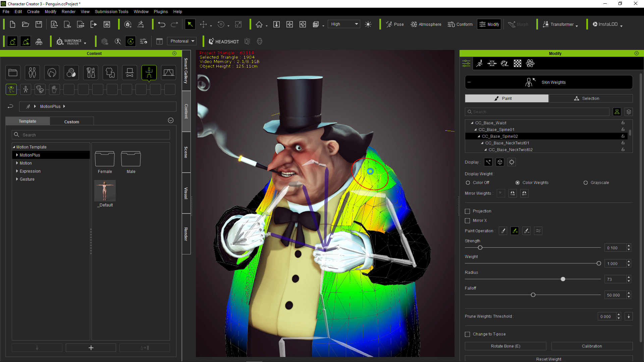Open the Plugins menu
The height and width of the screenshot is (362, 644).
pyautogui.click(x=161, y=11)
